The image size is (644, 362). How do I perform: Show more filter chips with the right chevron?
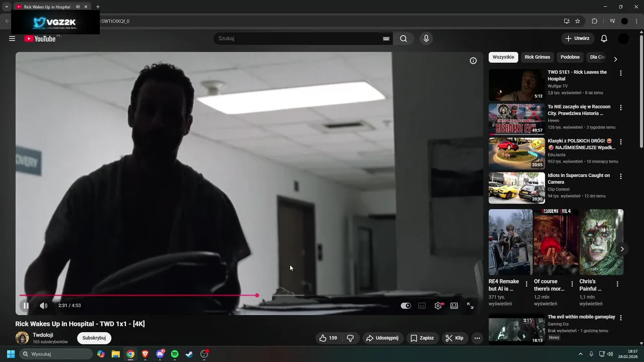point(615,59)
